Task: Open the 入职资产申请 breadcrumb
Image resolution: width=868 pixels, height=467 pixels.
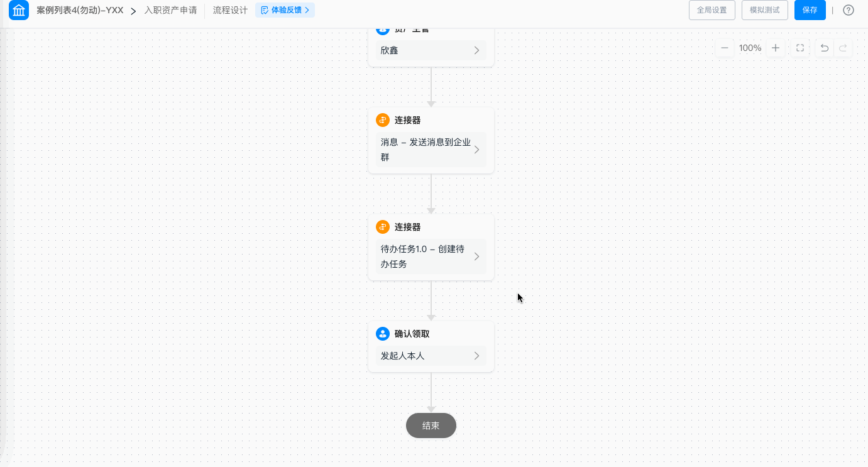Action: pyautogui.click(x=170, y=10)
